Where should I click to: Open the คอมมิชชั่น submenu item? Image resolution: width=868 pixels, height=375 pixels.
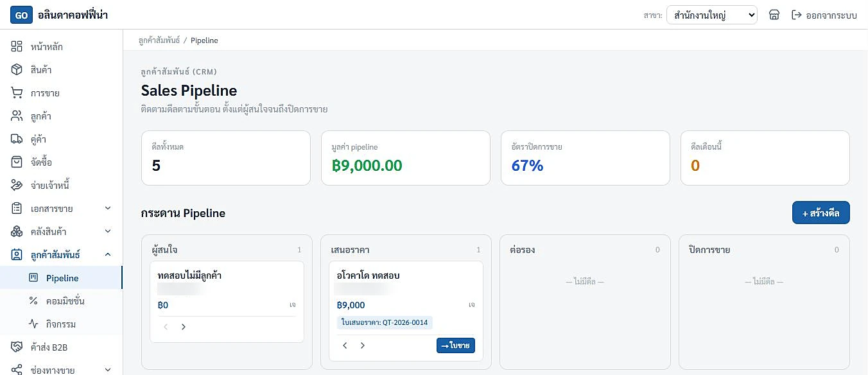click(61, 301)
